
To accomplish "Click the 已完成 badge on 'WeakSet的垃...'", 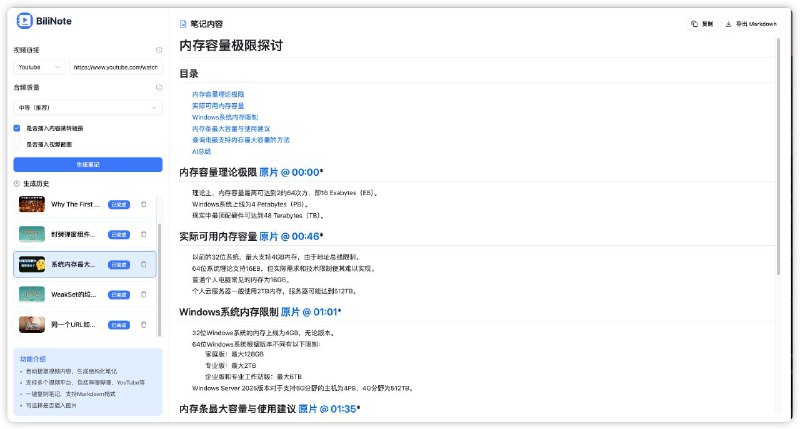I will pyautogui.click(x=119, y=295).
